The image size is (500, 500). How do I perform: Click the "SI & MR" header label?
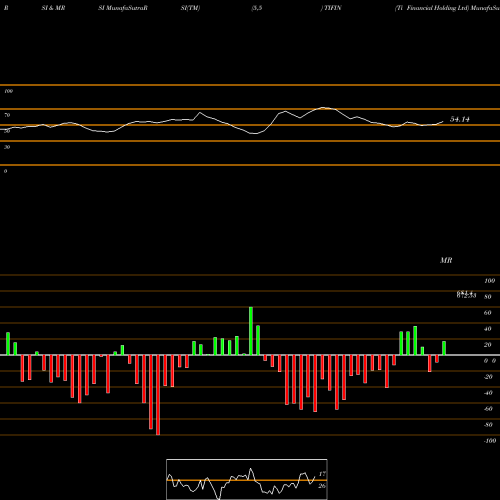pos(53,8)
